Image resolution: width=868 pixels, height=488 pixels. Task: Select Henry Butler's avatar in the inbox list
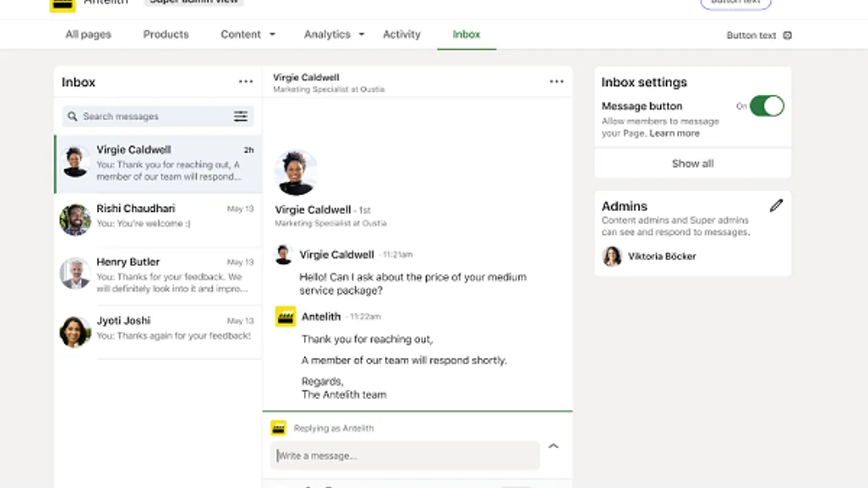click(x=75, y=273)
